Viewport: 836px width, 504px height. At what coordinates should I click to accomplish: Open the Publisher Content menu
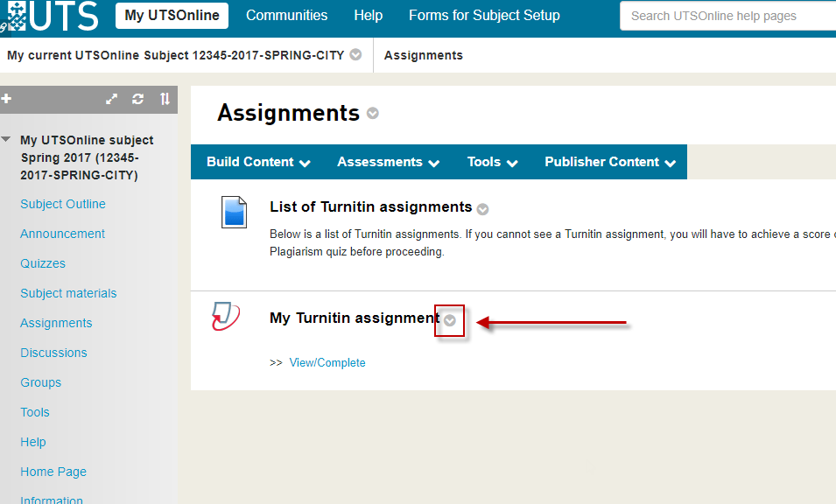pyautogui.click(x=609, y=162)
